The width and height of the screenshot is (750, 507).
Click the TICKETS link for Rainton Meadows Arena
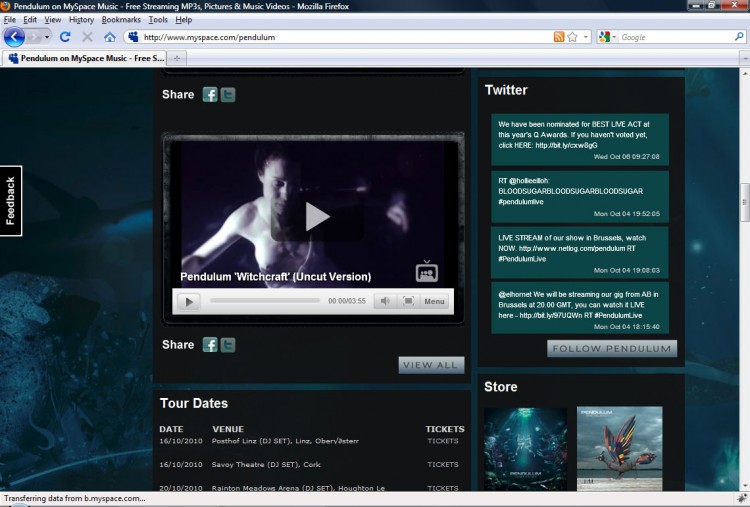click(x=443, y=488)
